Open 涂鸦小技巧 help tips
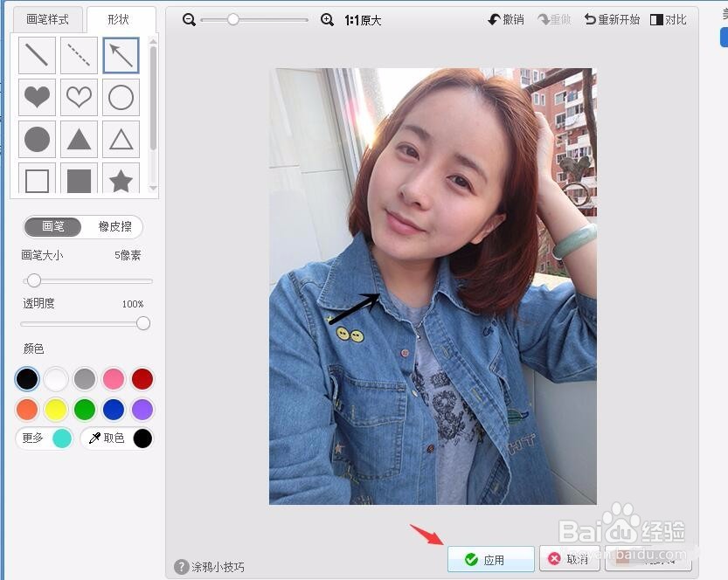 click(x=210, y=567)
